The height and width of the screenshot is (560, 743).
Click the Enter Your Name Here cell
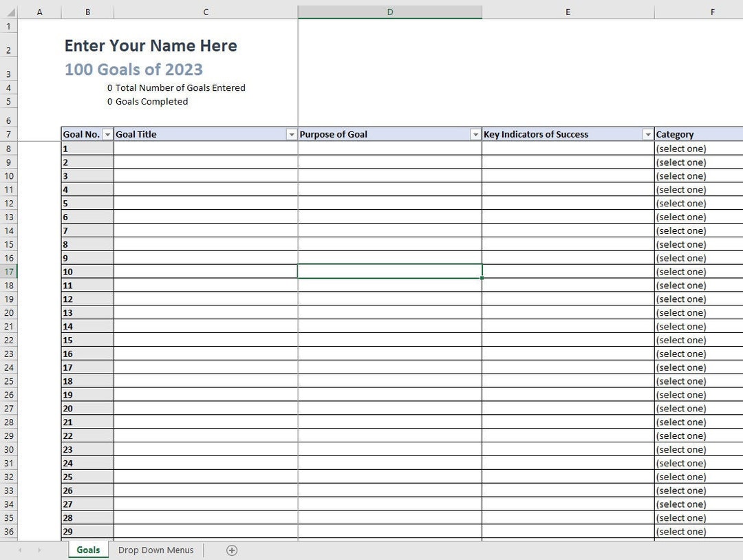click(150, 45)
